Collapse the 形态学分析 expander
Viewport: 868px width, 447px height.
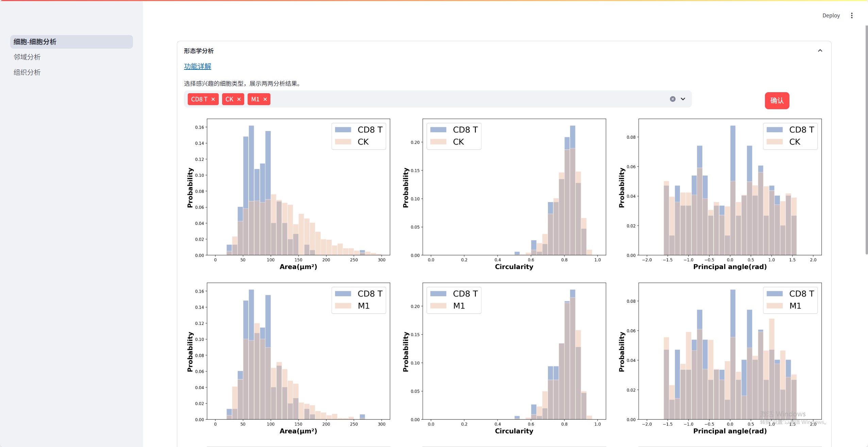820,51
